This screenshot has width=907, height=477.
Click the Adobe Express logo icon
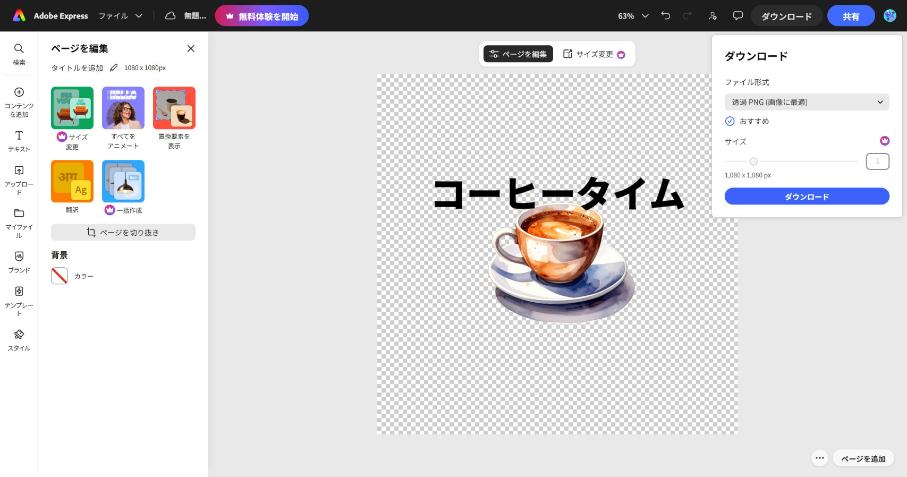pyautogui.click(x=19, y=16)
